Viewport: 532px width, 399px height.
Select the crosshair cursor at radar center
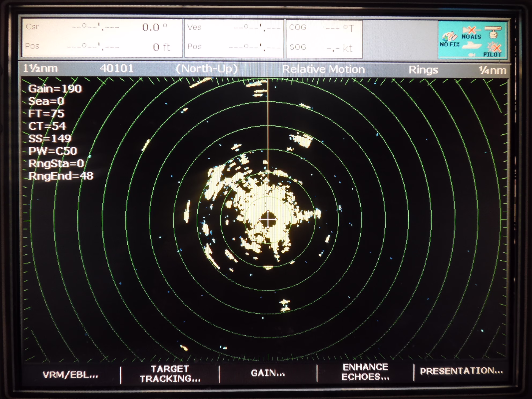(268, 220)
